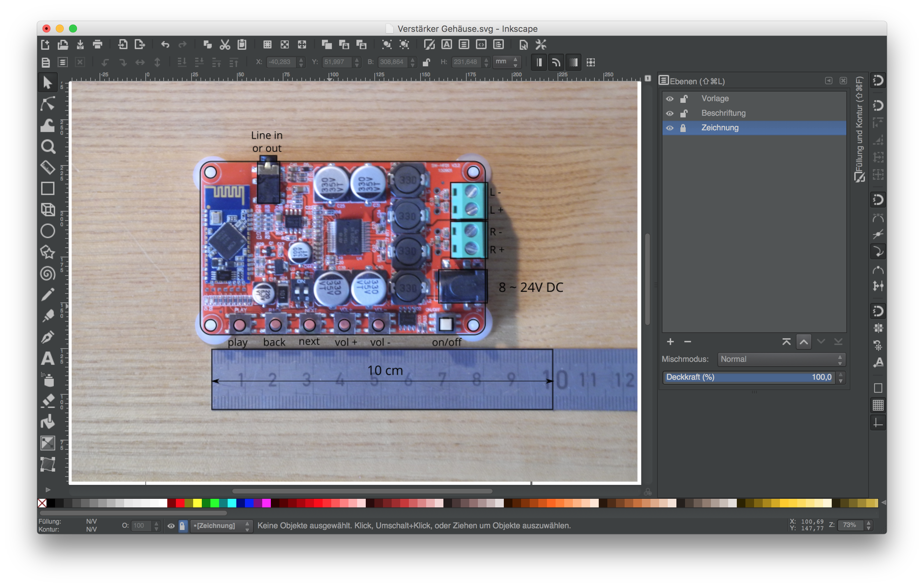
Task: Select the Spiral tool
Action: tap(47, 274)
